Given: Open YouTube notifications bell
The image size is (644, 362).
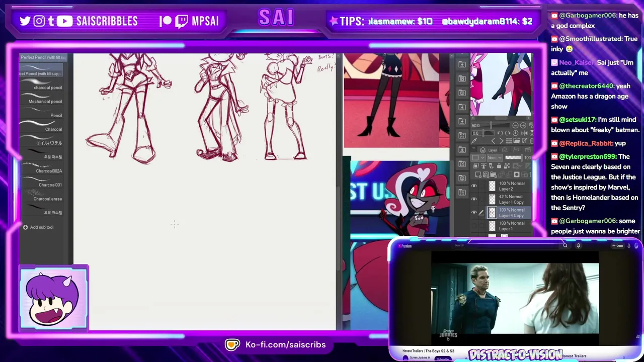Looking at the screenshot, I should (628, 245).
